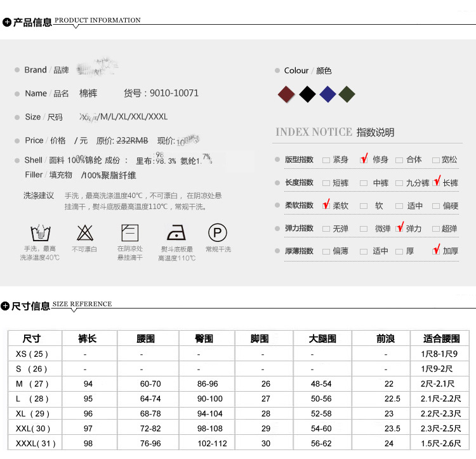Click the 腰围 column header
Screen dimensions: 476x459
[x=146, y=338]
